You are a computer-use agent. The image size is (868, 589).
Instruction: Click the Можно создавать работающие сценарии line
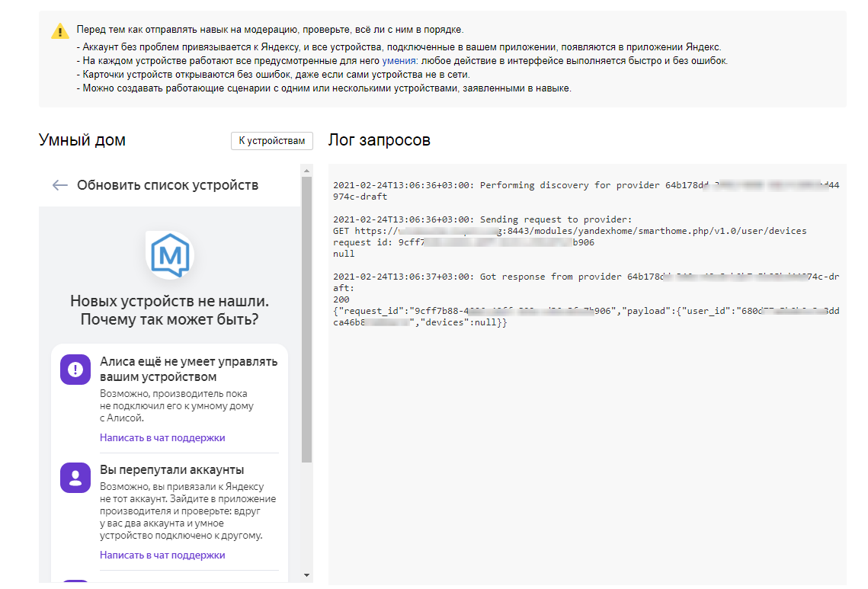point(324,88)
